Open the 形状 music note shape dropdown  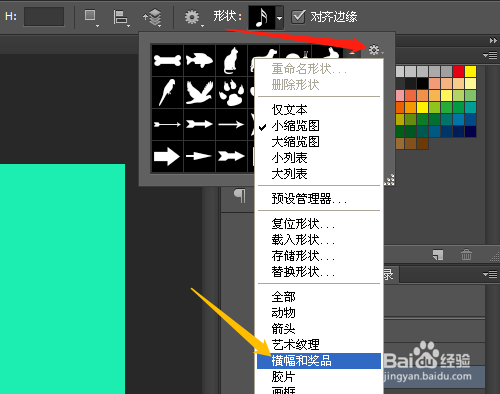point(266,17)
